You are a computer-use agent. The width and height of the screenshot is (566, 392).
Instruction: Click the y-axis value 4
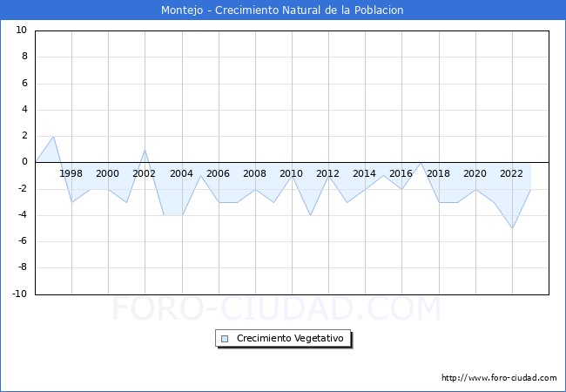point(24,110)
